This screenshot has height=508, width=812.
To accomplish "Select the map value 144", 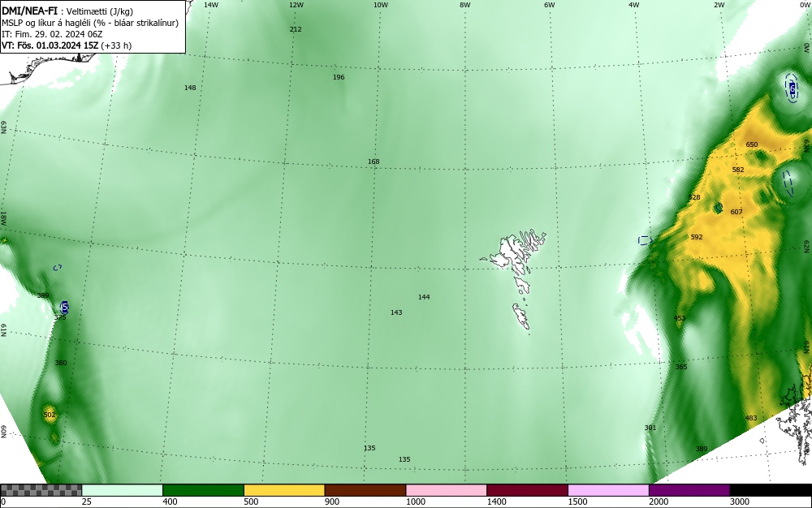I will coord(424,297).
